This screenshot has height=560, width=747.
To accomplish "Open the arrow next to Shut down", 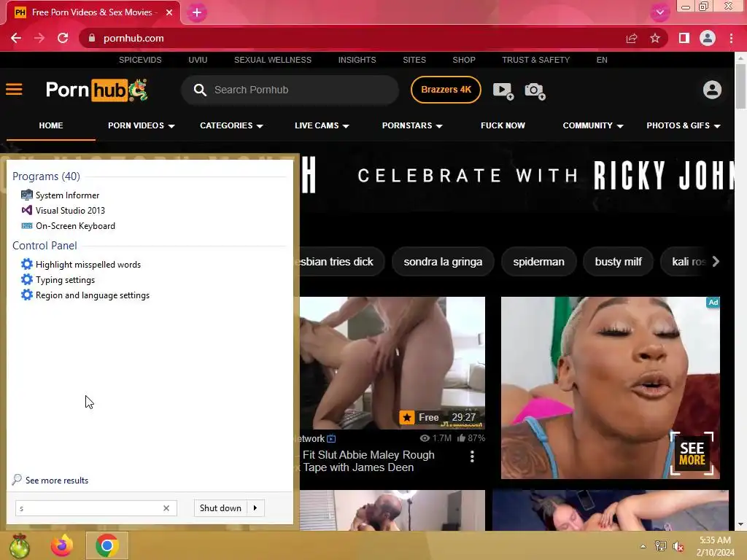I will click(x=255, y=508).
